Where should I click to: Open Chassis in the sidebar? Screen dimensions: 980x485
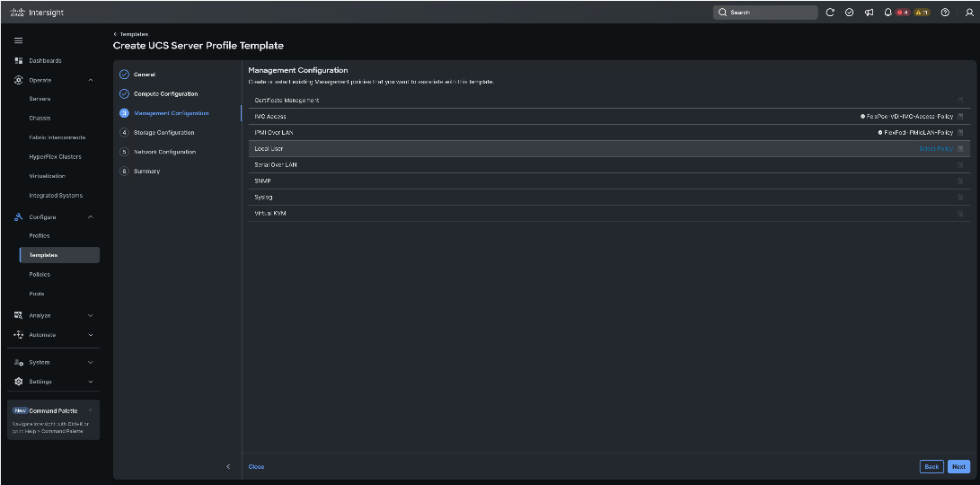[x=40, y=119]
